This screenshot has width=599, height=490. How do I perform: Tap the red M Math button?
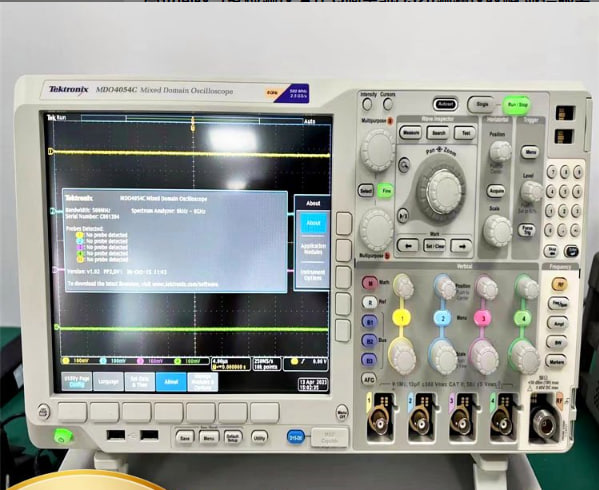click(370, 283)
